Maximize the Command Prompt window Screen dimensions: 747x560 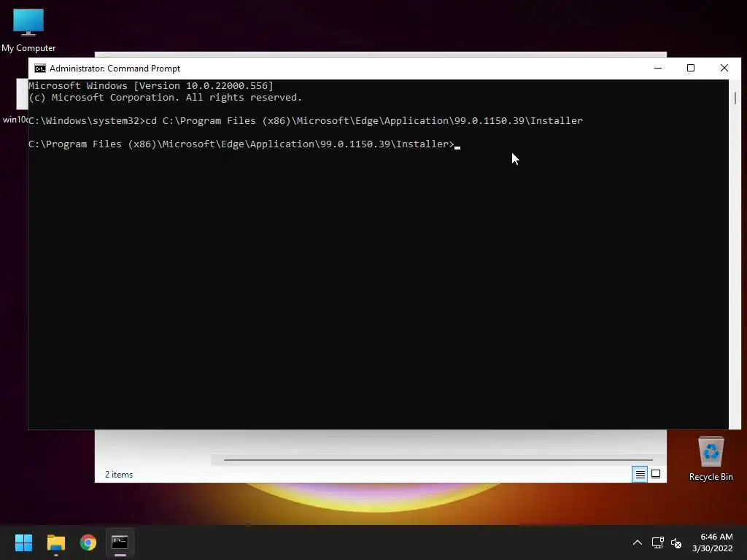(691, 68)
